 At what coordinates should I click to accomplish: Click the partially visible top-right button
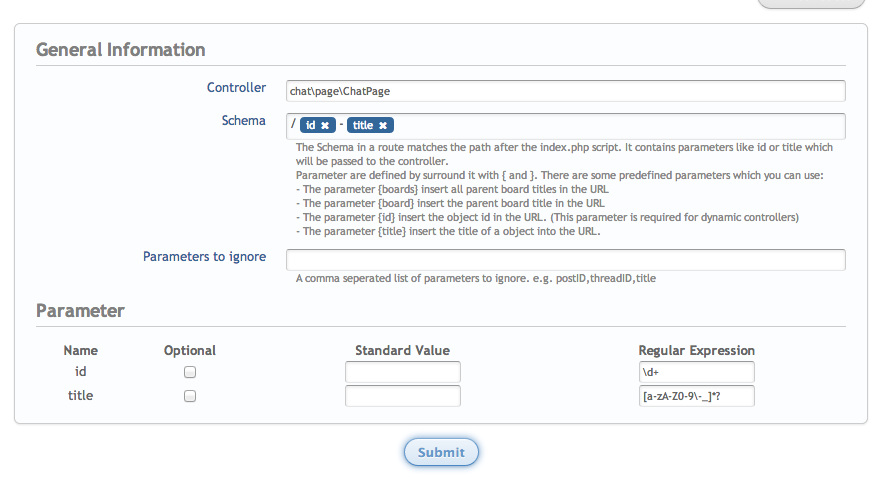810,3
